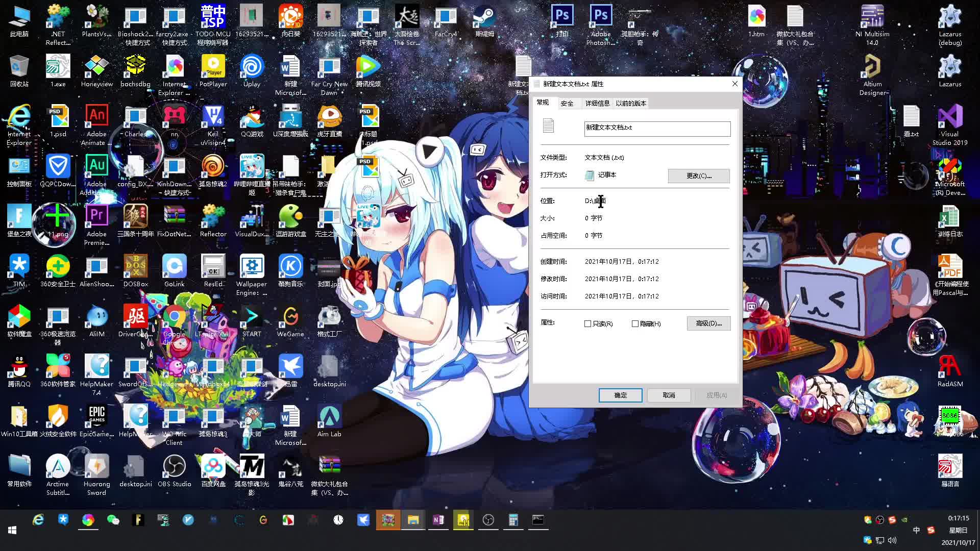
Task: Confirm with the 确定 button
Action: (x=620, y=395)
